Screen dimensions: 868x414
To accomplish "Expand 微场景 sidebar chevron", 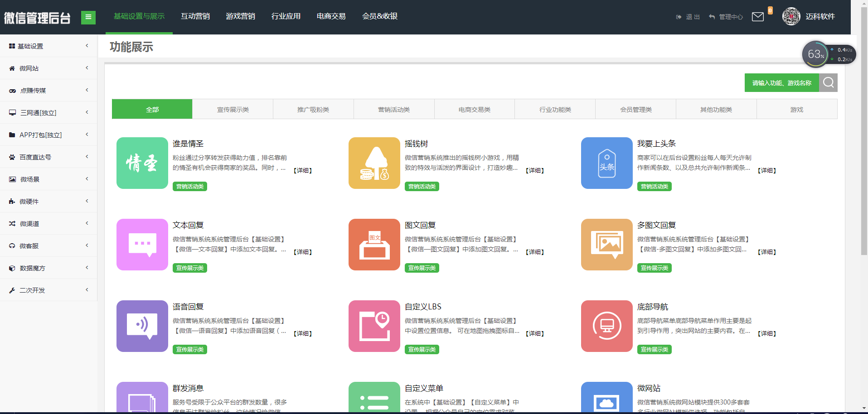I will click(x=87, y=179).
